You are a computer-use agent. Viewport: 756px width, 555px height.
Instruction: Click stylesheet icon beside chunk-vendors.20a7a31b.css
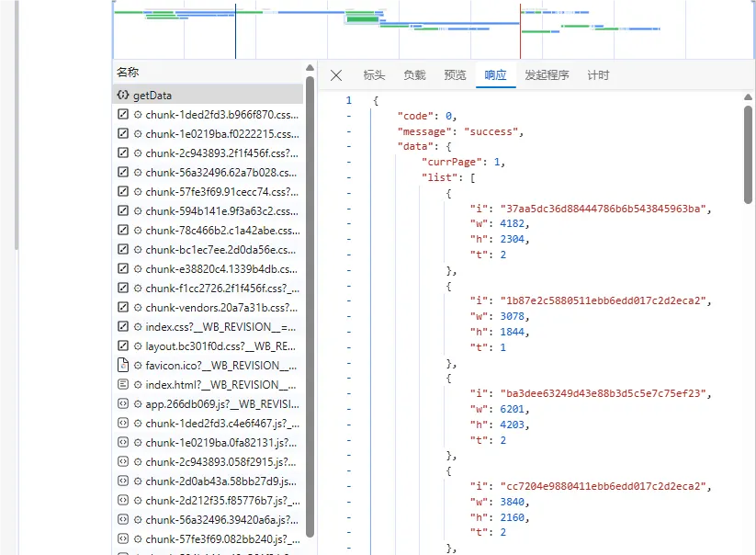pyautogui.click(x=123, y=307)
